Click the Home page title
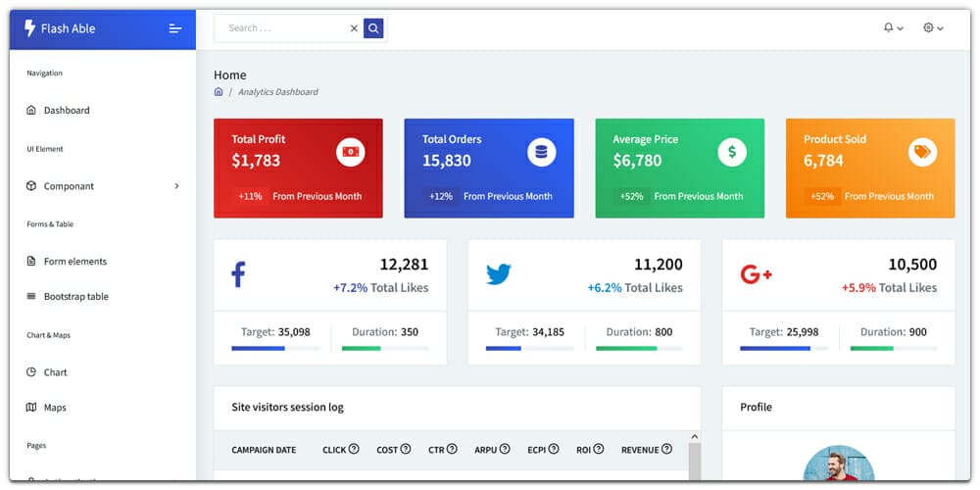 [230, 75]
